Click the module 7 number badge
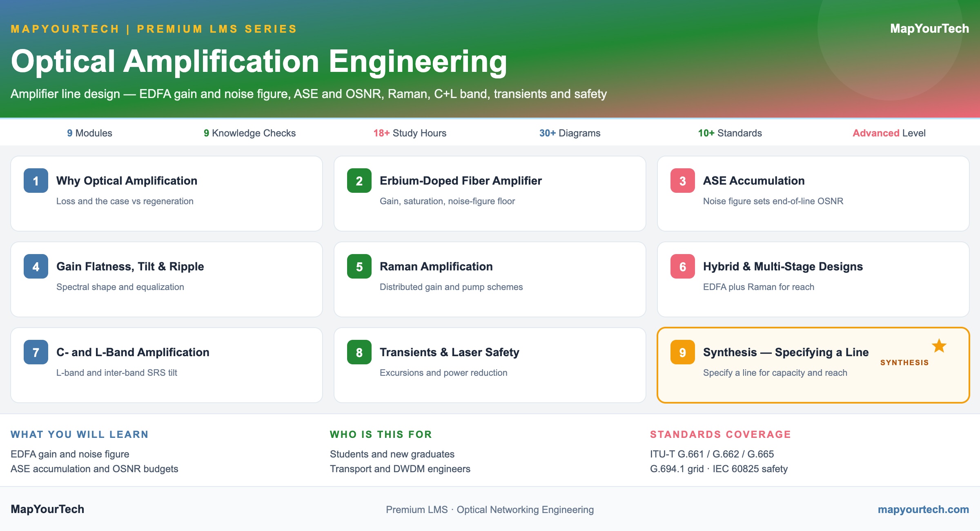The height and width of the screenshot is (531, 980). click(x=36, y=352)
